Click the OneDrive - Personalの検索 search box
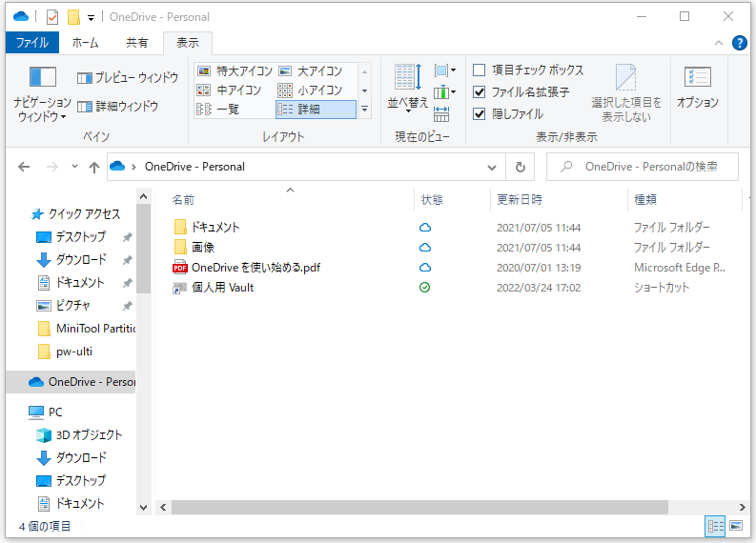 [643, 167]
